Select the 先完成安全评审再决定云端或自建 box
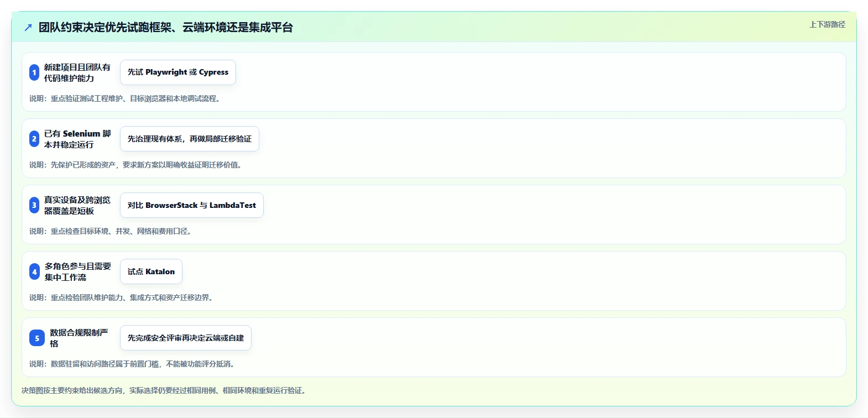Viewport: 868px width, 418px height. click(186, 338)
